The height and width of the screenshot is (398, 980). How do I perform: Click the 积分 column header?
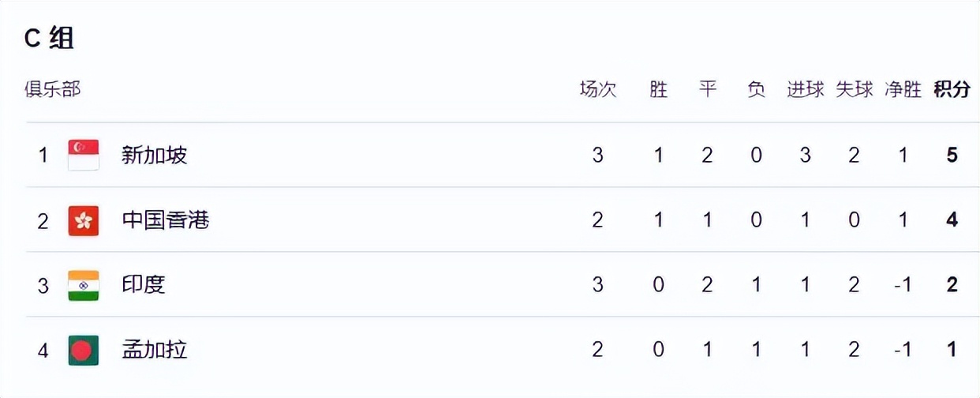coord(952,89)
